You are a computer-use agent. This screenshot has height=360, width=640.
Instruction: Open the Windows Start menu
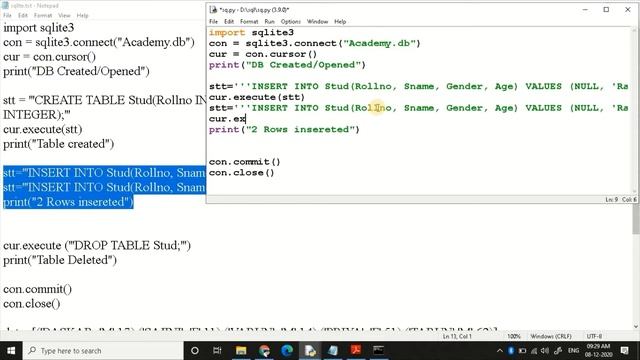click(x=11, y=351)
